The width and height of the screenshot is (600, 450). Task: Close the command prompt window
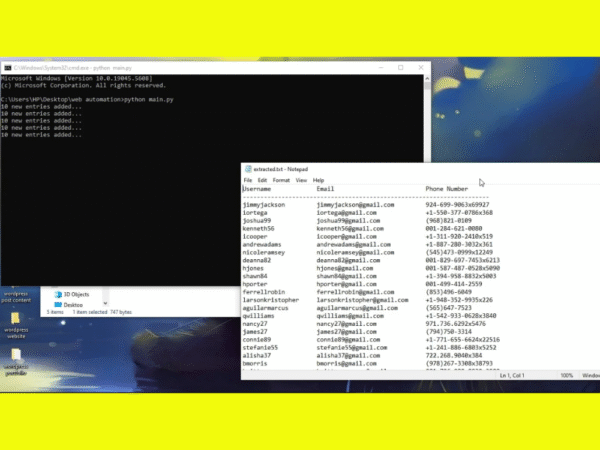[421, 67]
